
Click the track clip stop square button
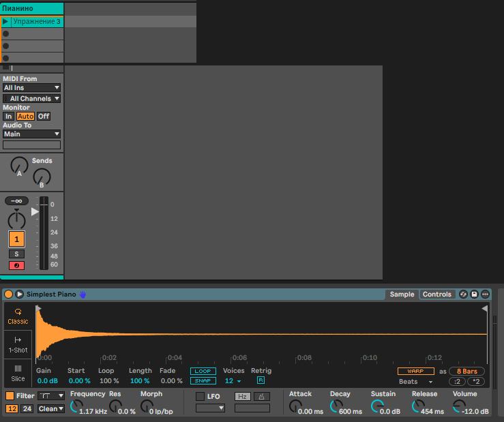pos(5,67)
